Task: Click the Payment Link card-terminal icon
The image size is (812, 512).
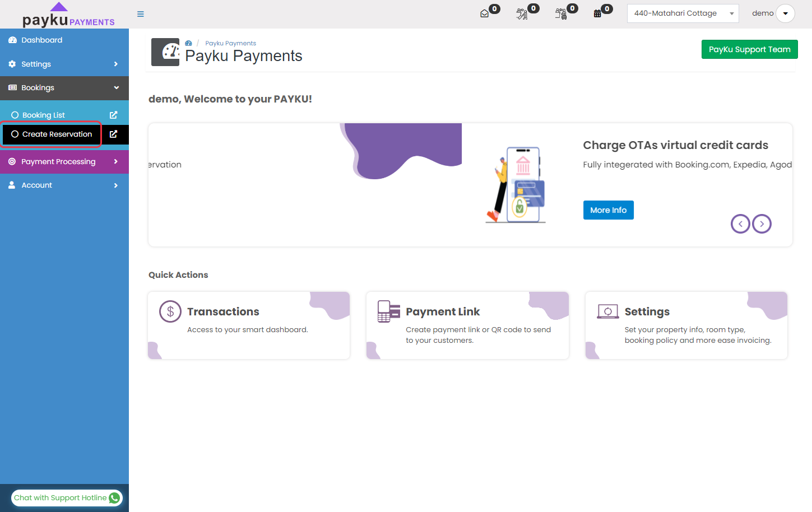Action: (389, 311)
